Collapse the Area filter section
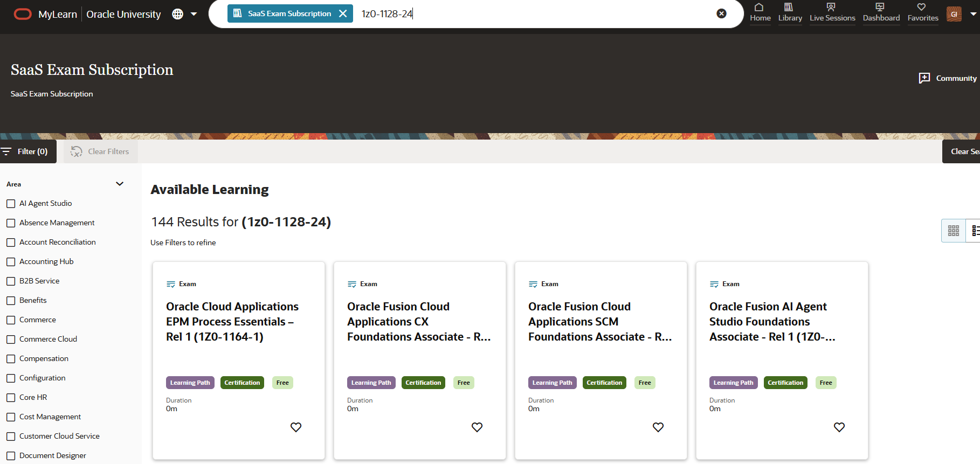 pyautogui.click(x=120, y=184)
